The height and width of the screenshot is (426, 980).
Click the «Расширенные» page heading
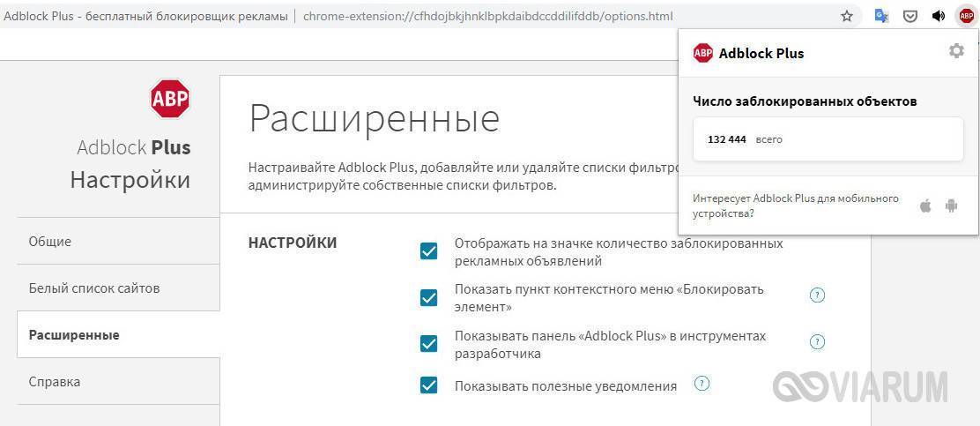click(x=374, y=119)
